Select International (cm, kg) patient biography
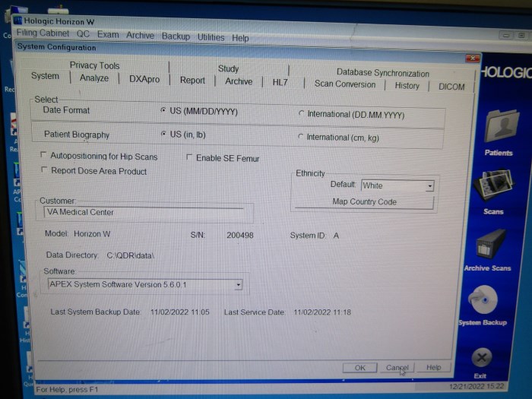532x399 pixels. pos(302,138)
